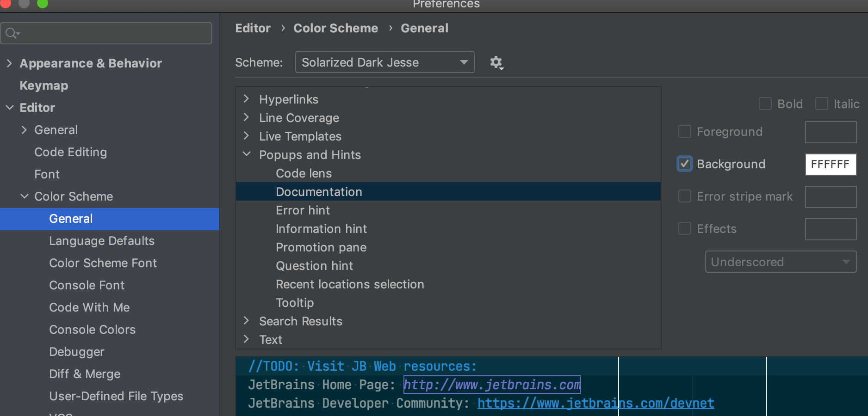This screenshot has width=868, height=416.
Task: Open Keymap settings
Action: coord(44,86)
